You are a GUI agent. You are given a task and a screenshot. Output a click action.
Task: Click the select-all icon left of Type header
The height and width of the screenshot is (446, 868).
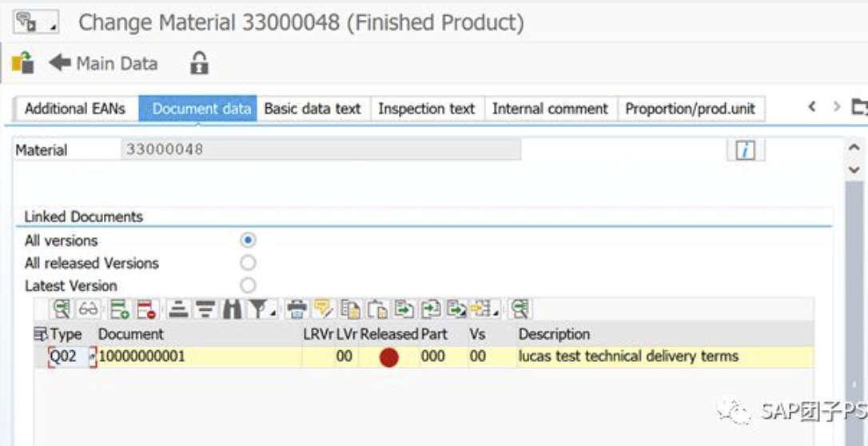pos(41,333)
